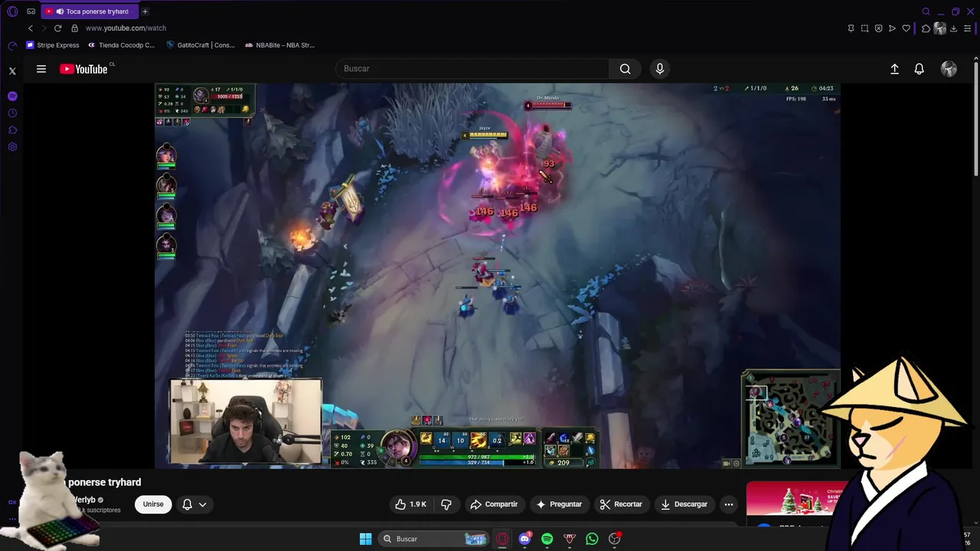Screen dimensions: 980x551
Task: Start voice search with microphone
Action: point(660,69)
